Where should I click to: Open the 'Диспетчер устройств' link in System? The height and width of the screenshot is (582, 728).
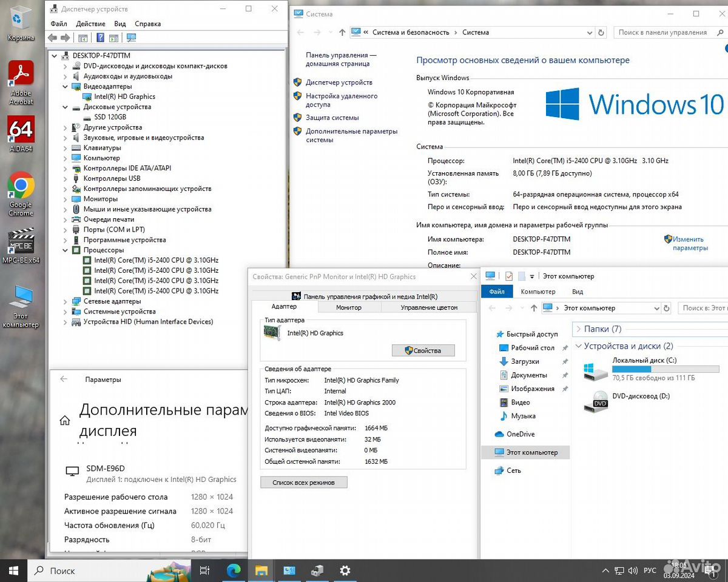[x=339, y=82]
